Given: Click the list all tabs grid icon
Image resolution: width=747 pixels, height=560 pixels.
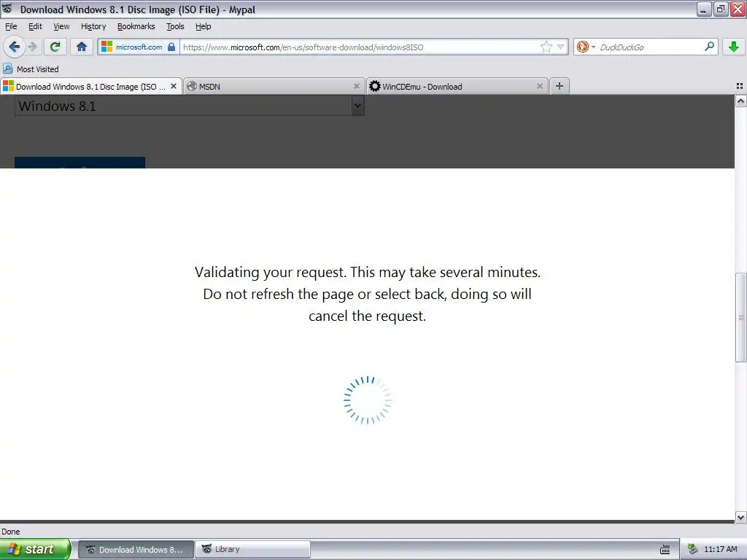Looking at the screenshot, I should coord(740,86).
